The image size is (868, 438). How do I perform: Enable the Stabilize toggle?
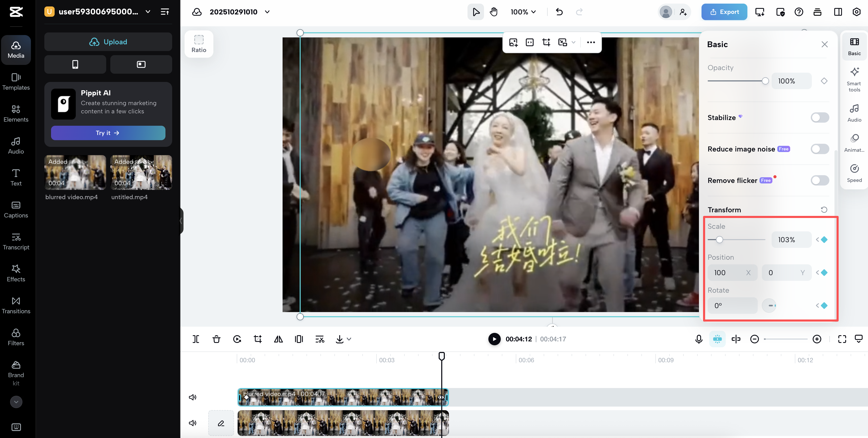[x=820, y=117]
